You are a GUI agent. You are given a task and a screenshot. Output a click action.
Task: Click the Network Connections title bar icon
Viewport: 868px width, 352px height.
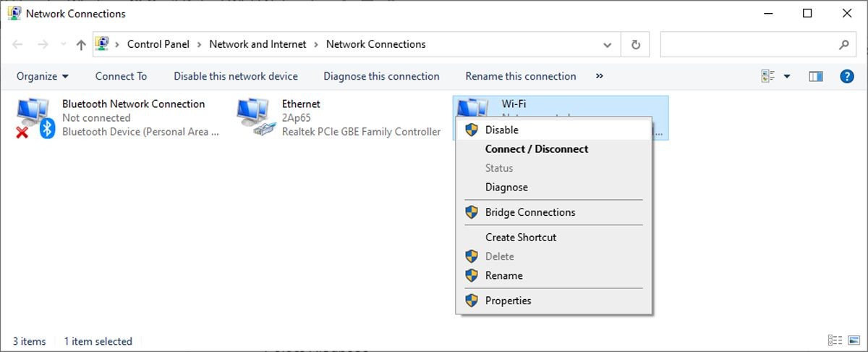click(x=14, y=13)
